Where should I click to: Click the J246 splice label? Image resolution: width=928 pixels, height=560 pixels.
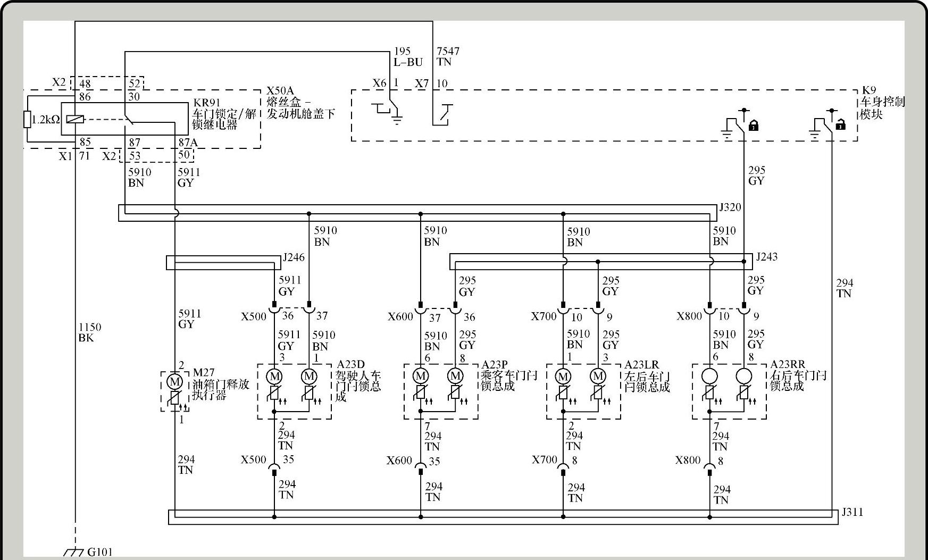294,257
